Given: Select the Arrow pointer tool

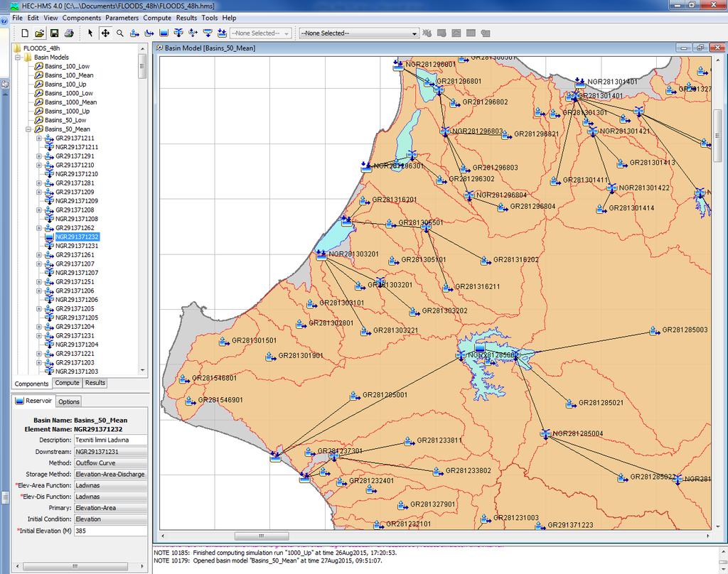Looking at the screenshot, I should pyautogui.click(x=90, y=33).
